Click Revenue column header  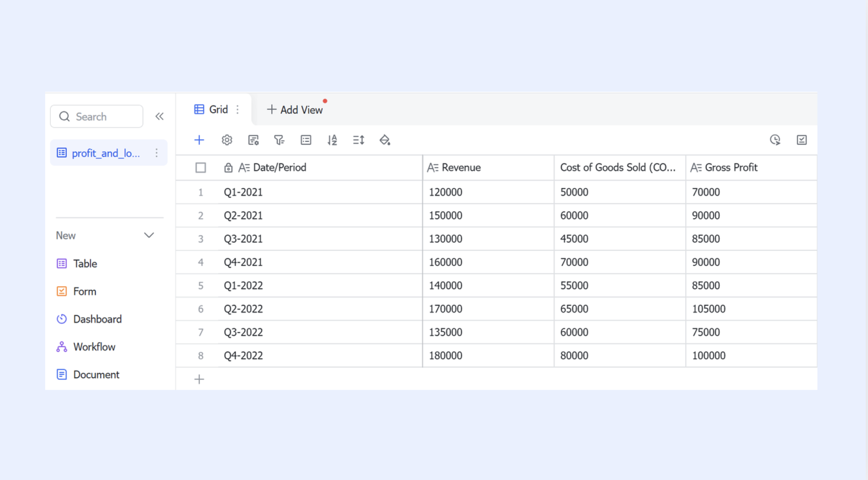click(488, 168)
